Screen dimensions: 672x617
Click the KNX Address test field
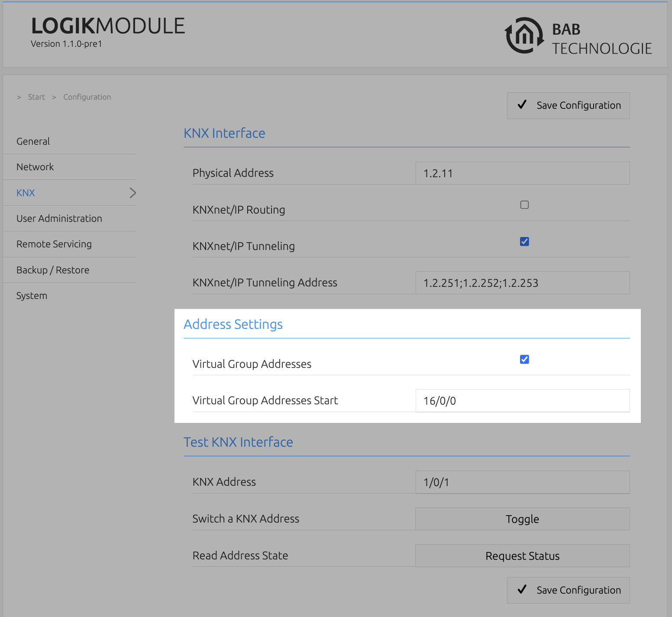click(523, 482)
